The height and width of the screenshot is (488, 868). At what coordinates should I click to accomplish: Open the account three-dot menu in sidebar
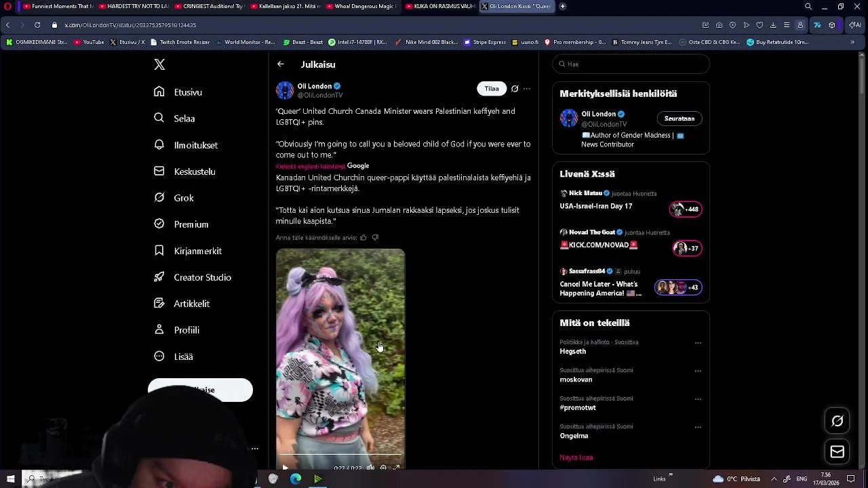click(x=255, y=449)
